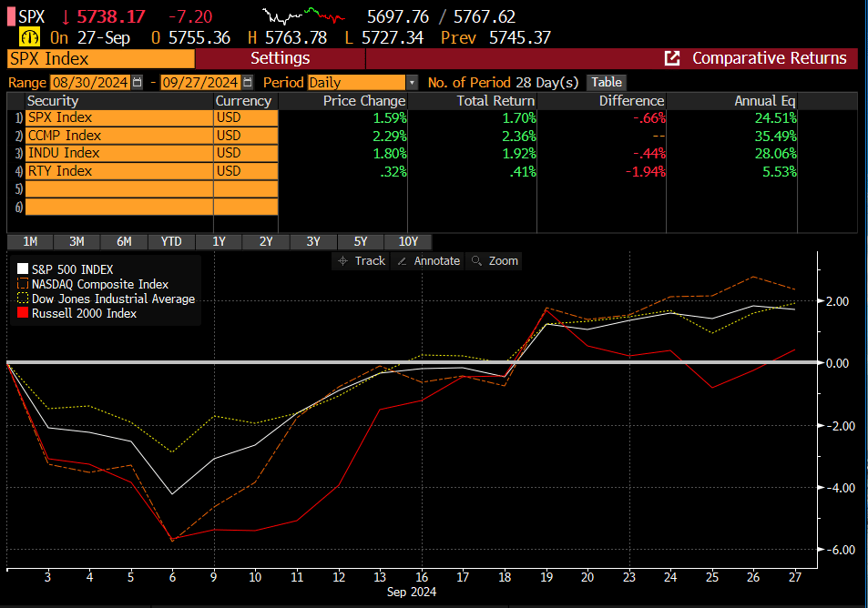The height and width of the screenshot is (608, 868).
Task: Click the Comparative Returns export icon
Action: [x=672, y=58]
